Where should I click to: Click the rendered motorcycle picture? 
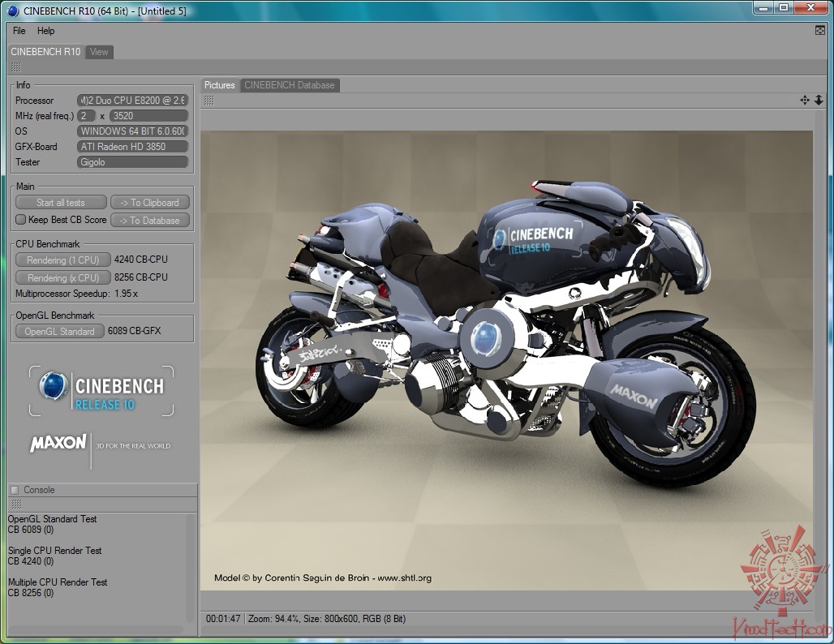point(506,361)
